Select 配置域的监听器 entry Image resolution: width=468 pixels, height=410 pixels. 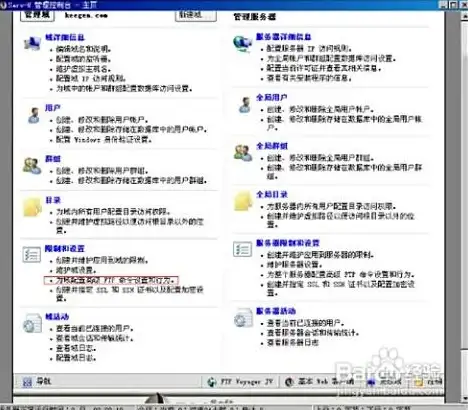(x=83, y=59)
